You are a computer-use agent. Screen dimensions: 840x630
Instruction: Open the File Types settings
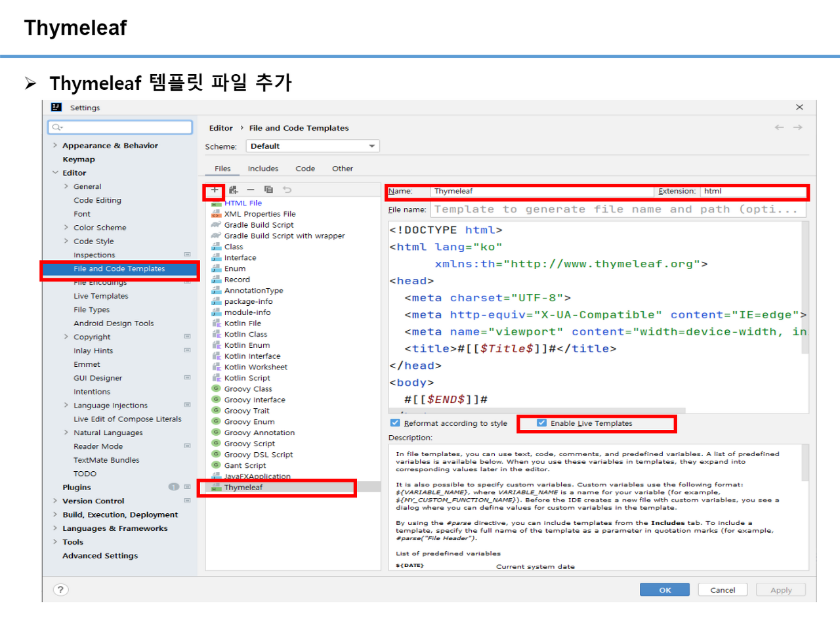pyautogui.click(x=92, y=310)
